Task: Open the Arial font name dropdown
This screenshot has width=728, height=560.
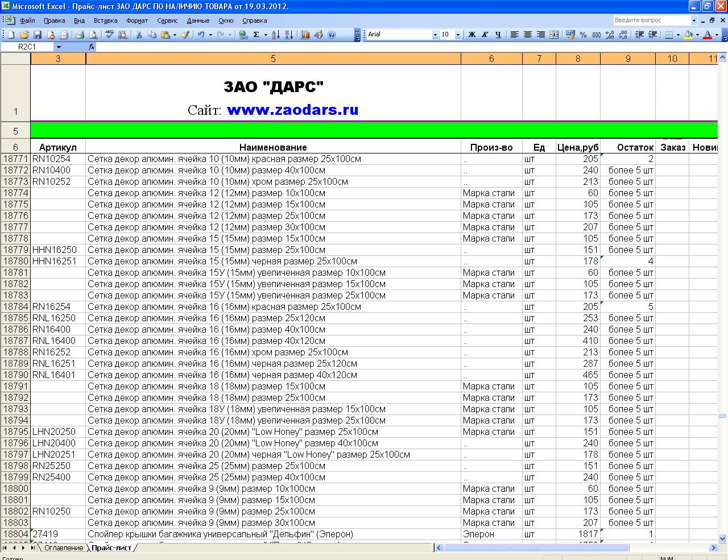Action: 435,35
